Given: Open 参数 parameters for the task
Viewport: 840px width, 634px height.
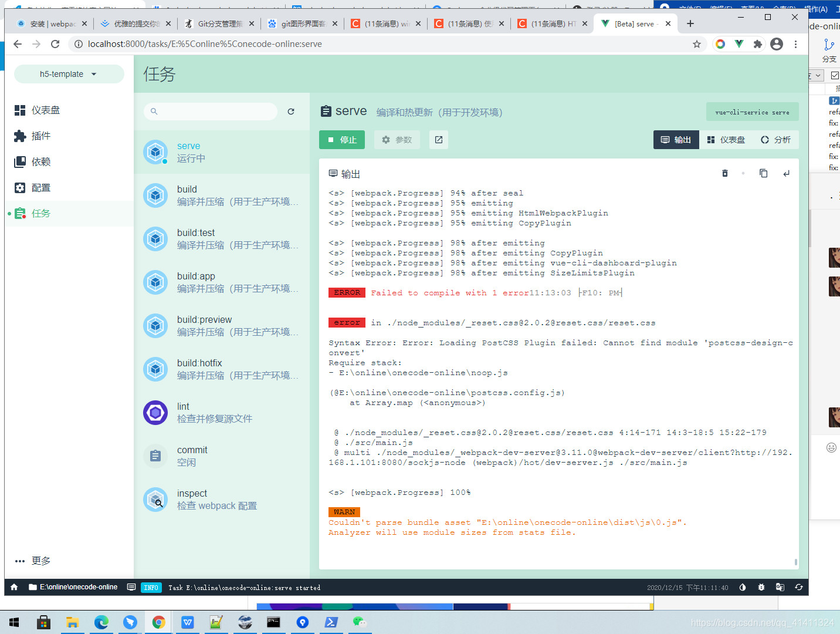Looking at the screenshot, I should pos(397,140).
